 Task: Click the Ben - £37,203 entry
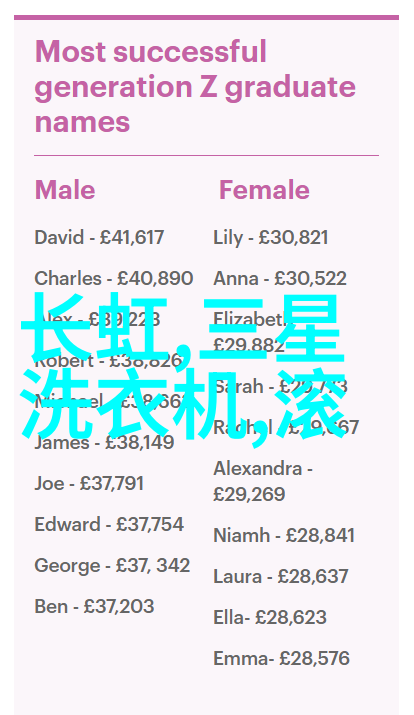(x=94, y=606)
